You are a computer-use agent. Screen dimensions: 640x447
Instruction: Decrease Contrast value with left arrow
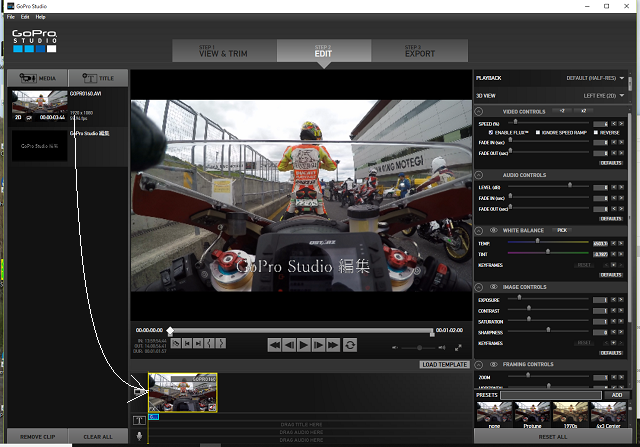pyautogui.click(x=613, y=310)
